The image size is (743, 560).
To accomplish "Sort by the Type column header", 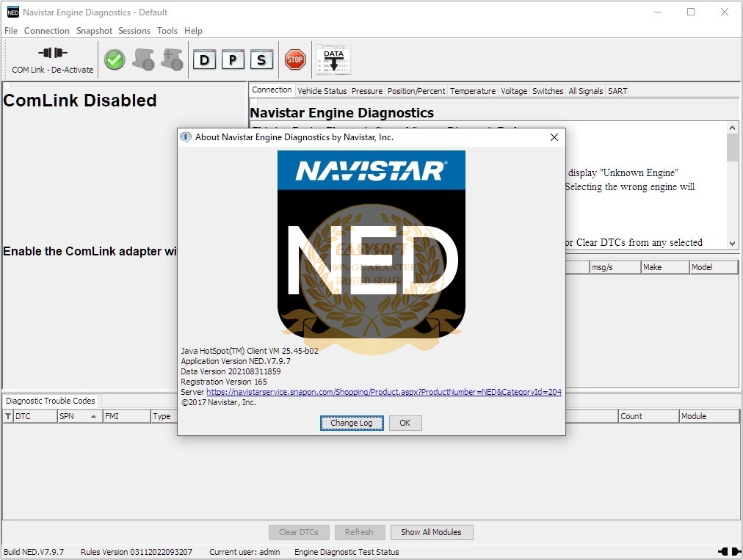I will pyautogui.click(x=164, y=416).
